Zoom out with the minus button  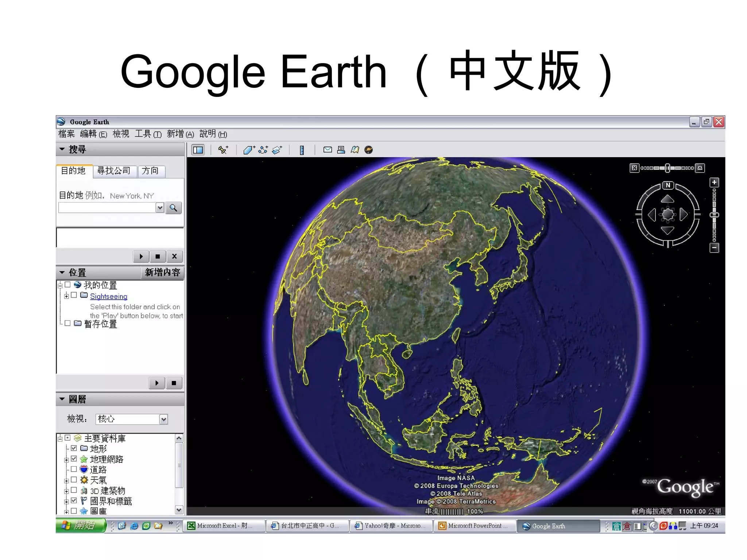coord(714,248)
